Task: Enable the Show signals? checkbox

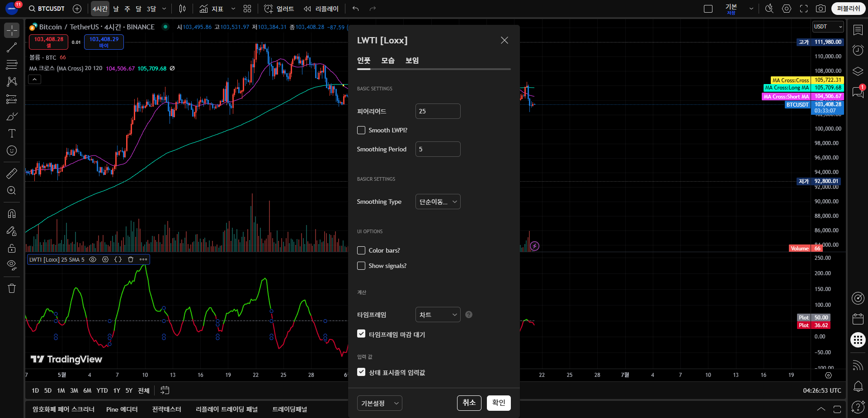Action: click(x=361, y=266)
